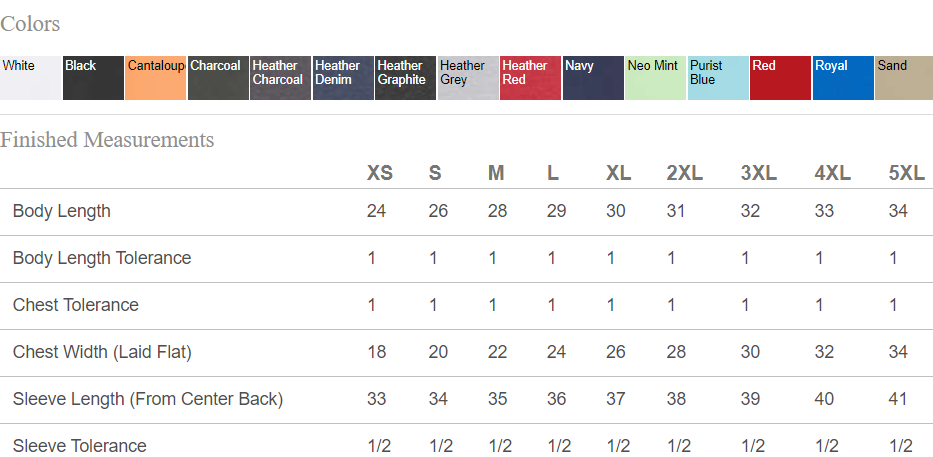Pick the Heather Graphite swatch
This screenshot has height=457, width=933.
coord(405,78)
